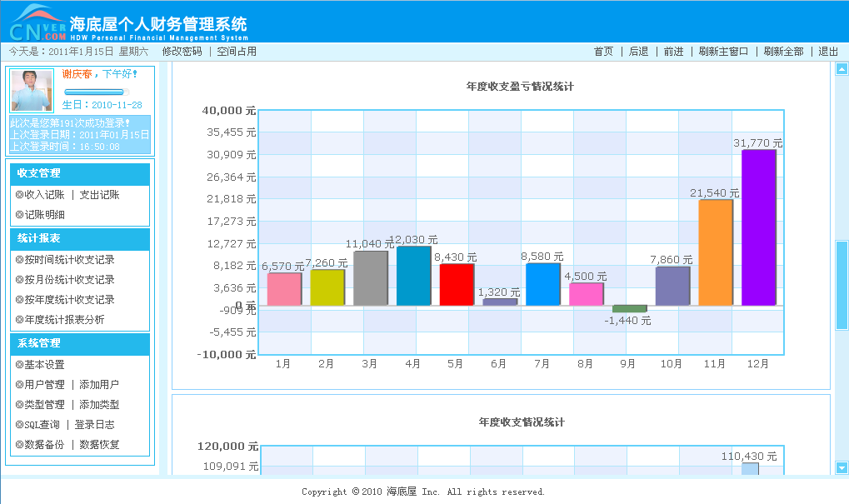Image resolution: width=849 pixels, height=504 pixels.
Task: Click the blue 7月 bar
Action: 543,285
